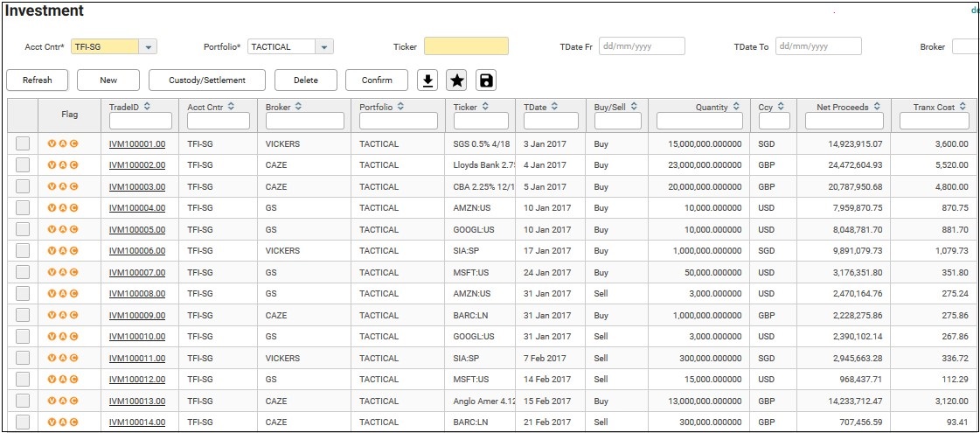Click the download arrow icon
Viewport: 980px width, 433px height.
pyautogui.click(x=427, y=80)
